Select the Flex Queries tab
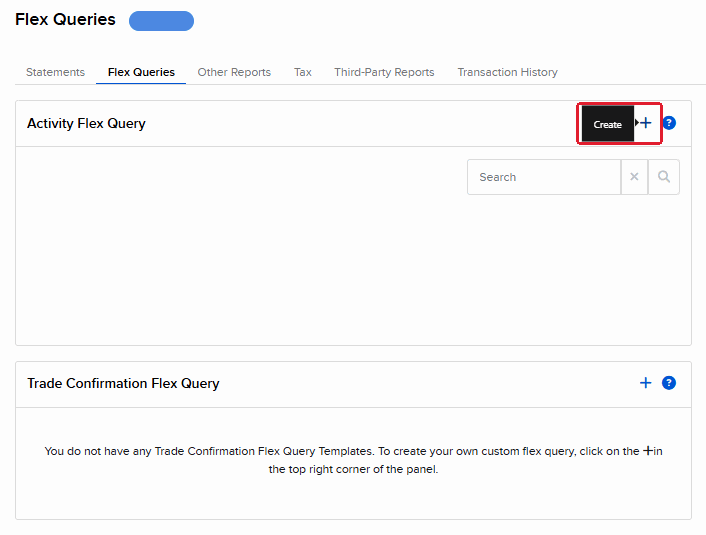706x535 pixels. (141, 72)
